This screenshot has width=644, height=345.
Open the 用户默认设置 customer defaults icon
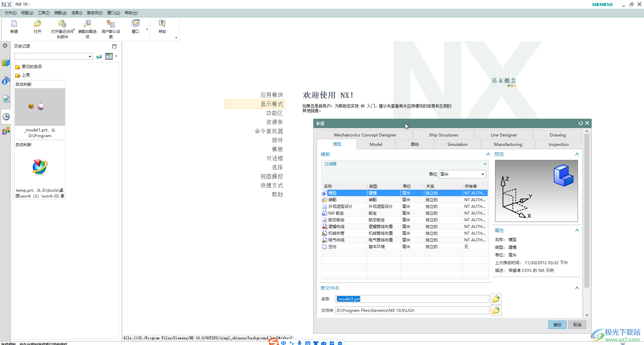pyautogui.click(x=111, y=23)
